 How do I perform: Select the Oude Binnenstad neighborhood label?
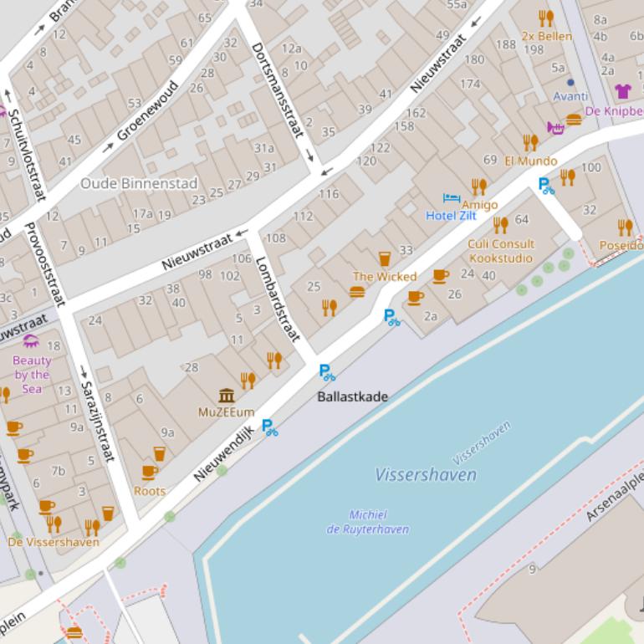[139, 183]
